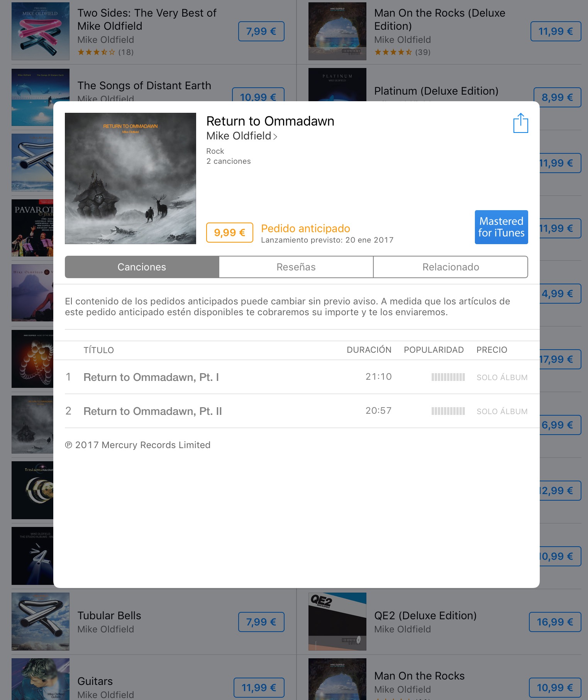Switch to the Relacionado tab
The width and height of the screenshot is (588, 700).
pos(451,267)
